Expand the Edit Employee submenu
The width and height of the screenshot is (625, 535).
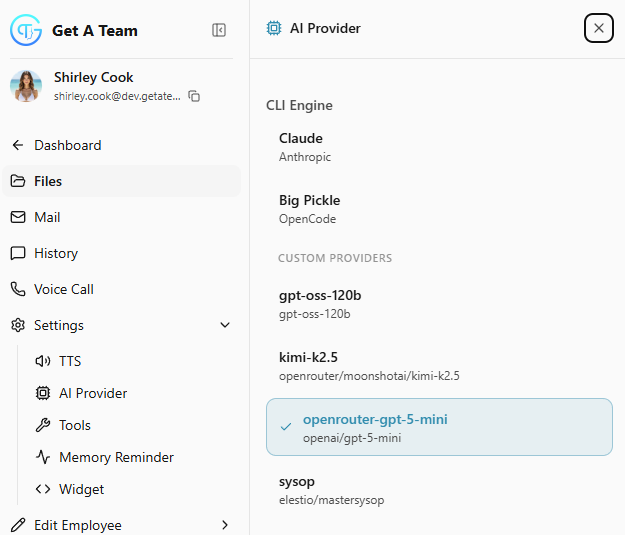(x=225, y=525)
